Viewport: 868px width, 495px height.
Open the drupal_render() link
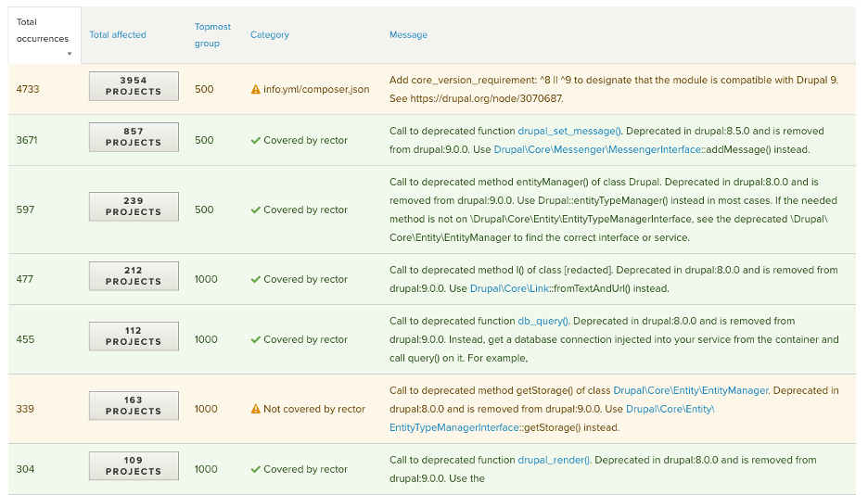(x=554, y=460)
